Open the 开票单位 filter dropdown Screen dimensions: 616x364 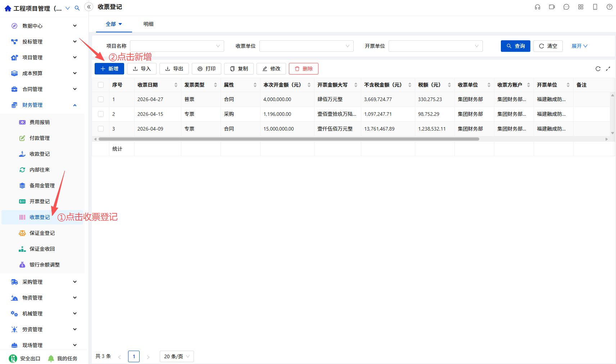click(436, 46)
